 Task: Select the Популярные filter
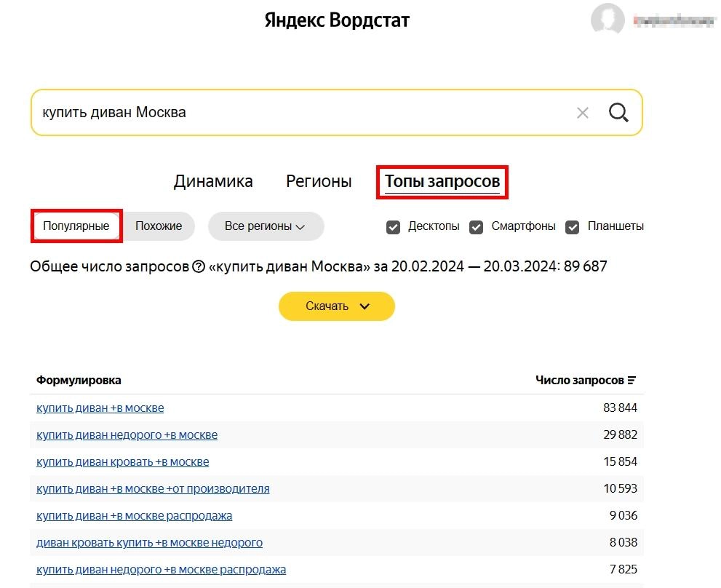[76, 226]
